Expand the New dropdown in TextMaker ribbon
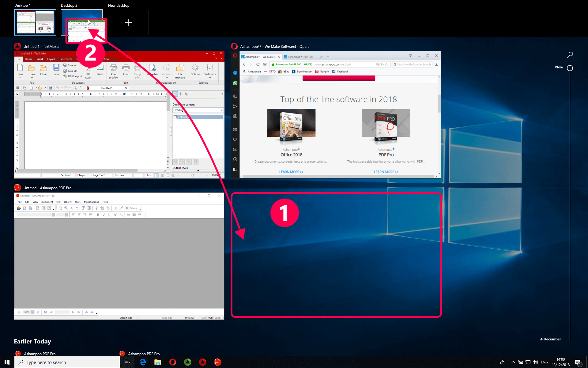 20,78
